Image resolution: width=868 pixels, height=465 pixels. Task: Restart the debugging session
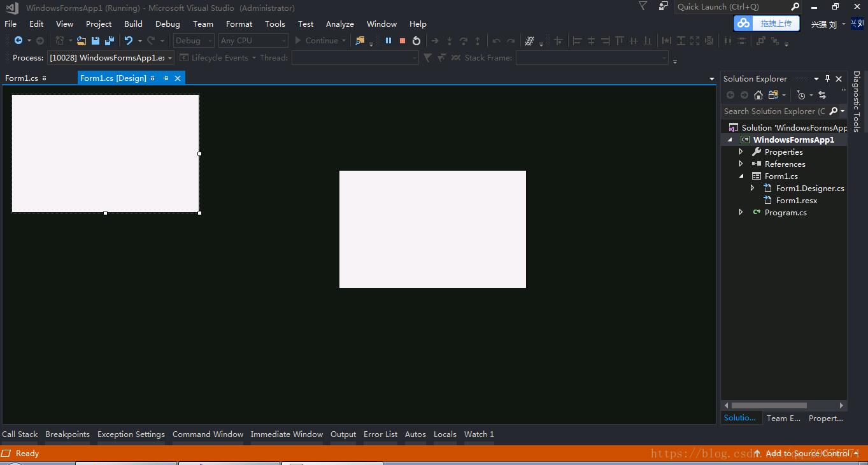[416, 41]
